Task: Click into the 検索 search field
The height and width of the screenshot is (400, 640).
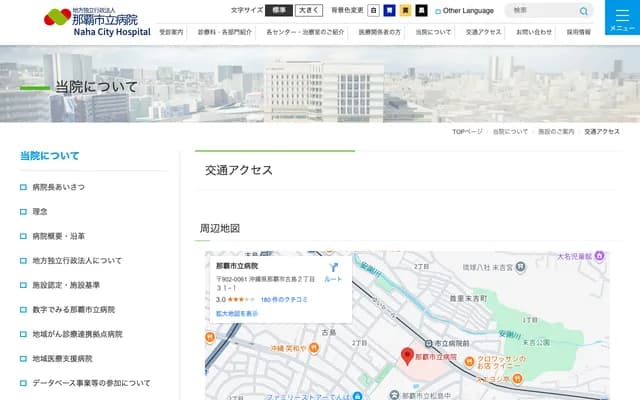Action: (x=540, y=11)
